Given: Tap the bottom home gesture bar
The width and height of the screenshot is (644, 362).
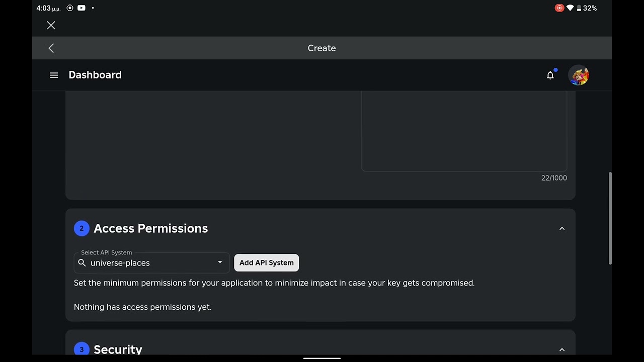Looking at the screenshot, I should (x=322, y=358).
